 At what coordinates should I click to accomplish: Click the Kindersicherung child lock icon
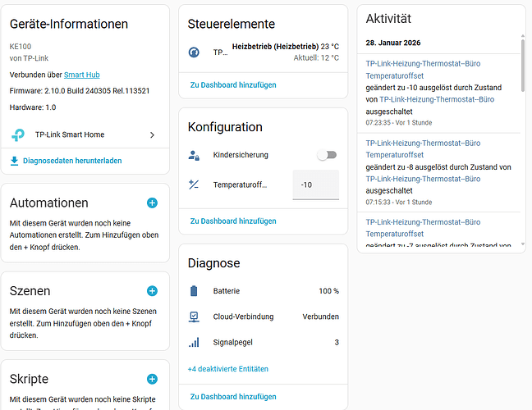tap(194, 155)
